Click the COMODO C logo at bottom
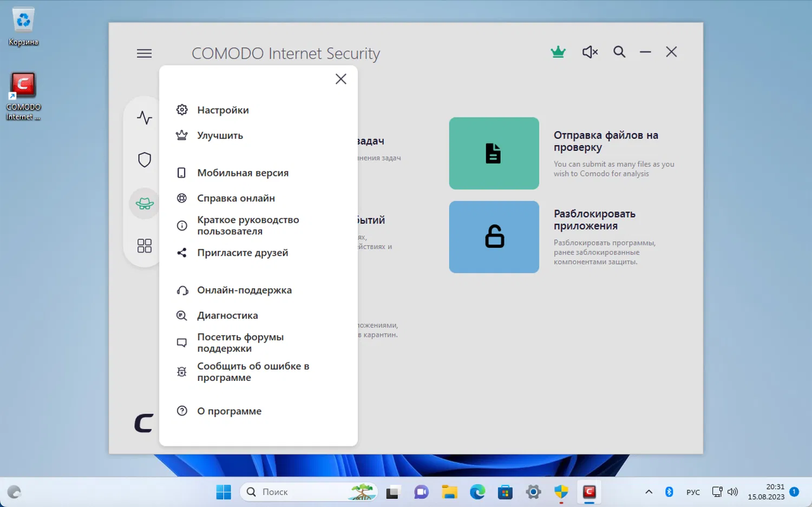This screenshot has width=812, height=507. coord(144,423)
